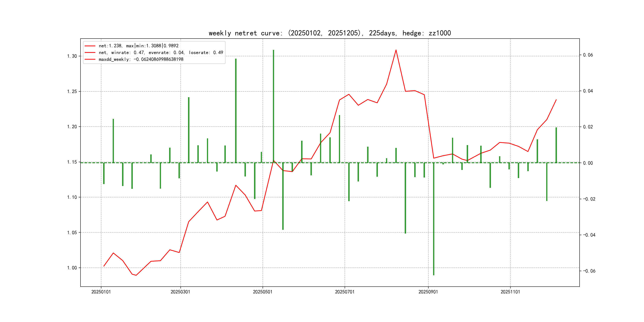Screen dimensions: 644x322
Task: Click the deepest negative green bar
Action: (434, 220)
